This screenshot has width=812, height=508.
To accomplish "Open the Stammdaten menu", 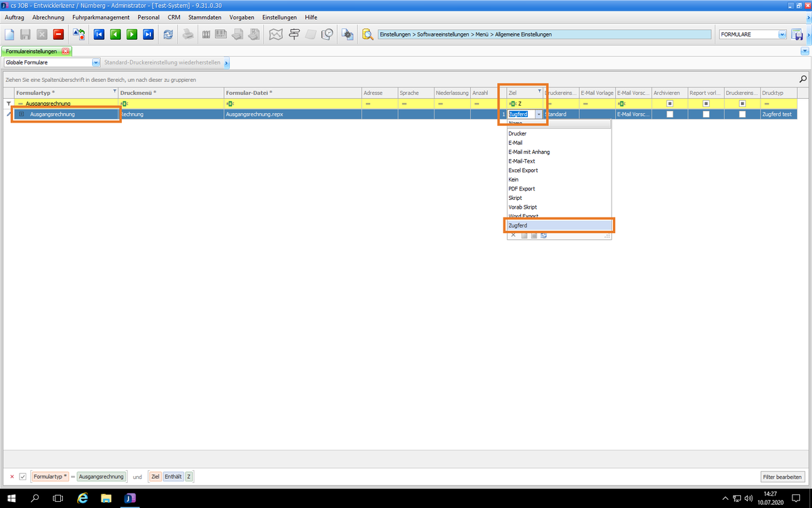I will click(x=204, y=17).
